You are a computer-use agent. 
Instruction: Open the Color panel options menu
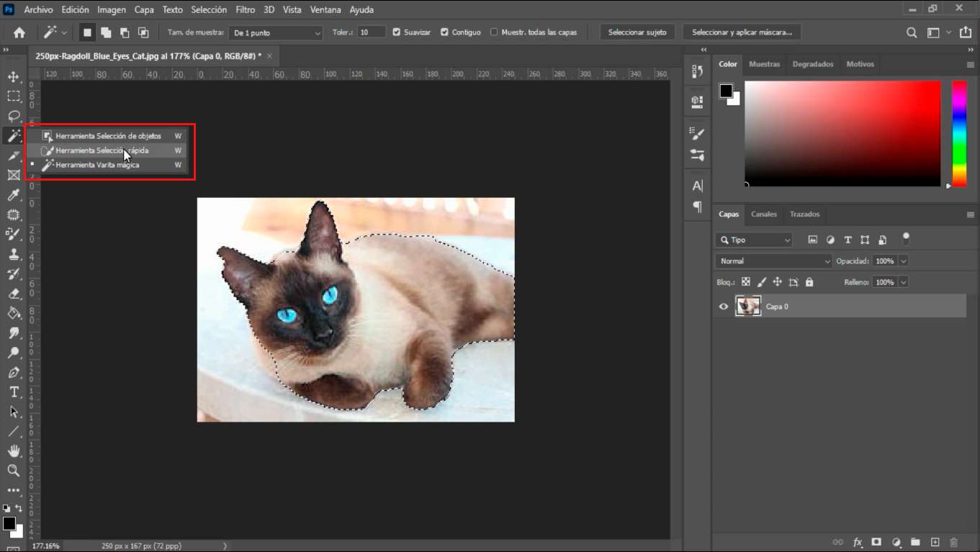(x=970, y=65)
